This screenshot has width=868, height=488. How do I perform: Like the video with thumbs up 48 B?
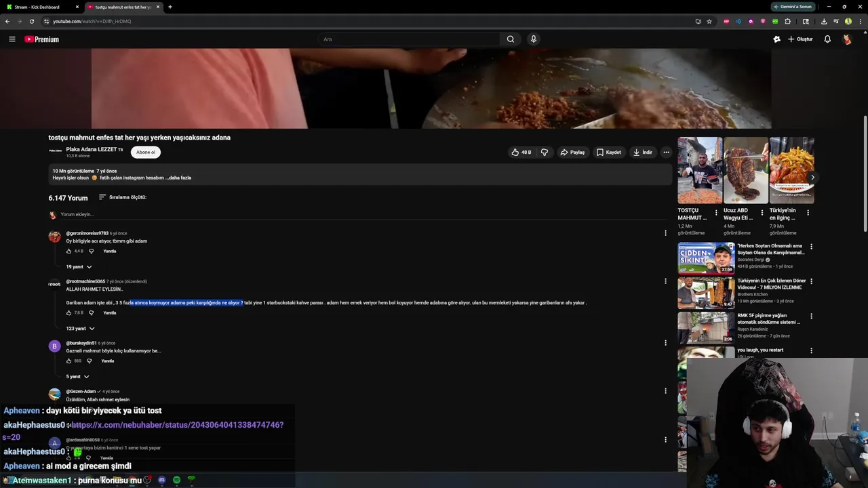pyautogui.click(x=521, y=152)
